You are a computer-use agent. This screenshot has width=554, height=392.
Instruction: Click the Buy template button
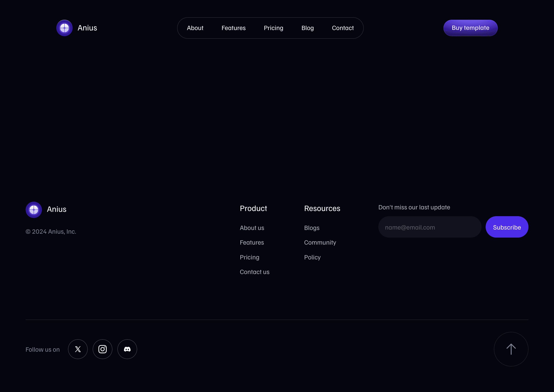[470, 28]
